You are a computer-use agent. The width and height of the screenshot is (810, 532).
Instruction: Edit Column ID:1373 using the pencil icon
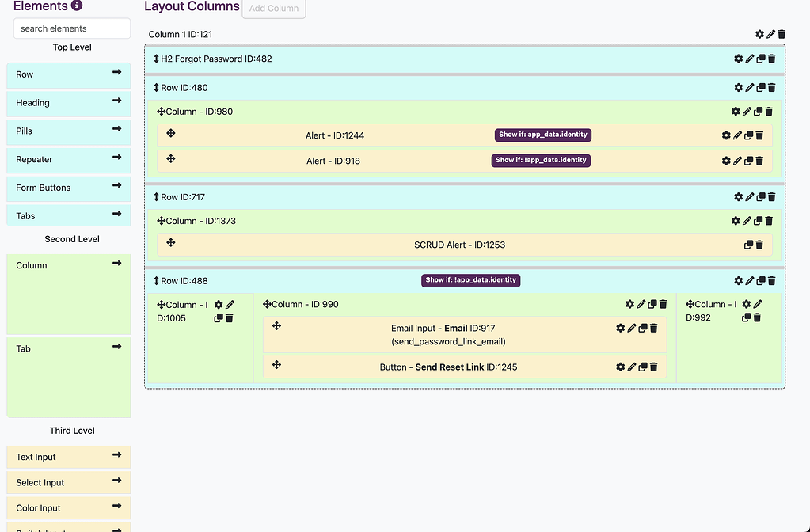tap(746, 220)
